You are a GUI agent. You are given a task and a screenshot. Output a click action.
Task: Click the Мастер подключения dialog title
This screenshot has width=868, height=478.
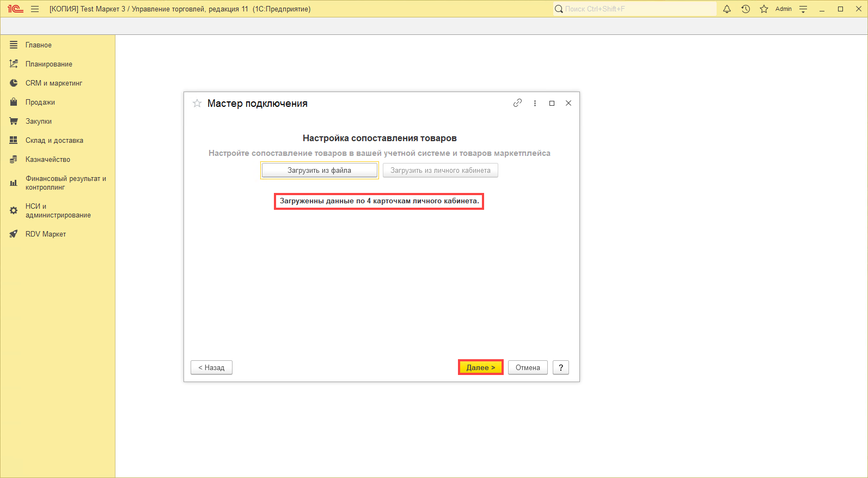258,104
